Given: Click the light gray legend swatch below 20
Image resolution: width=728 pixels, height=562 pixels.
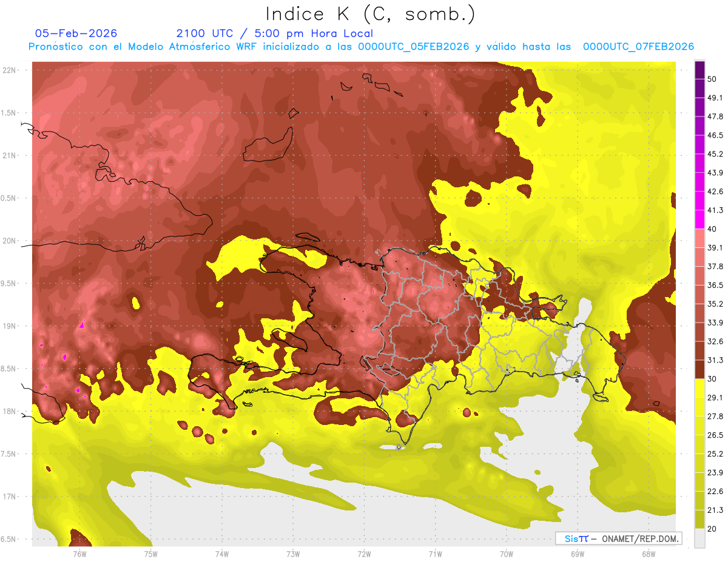Looking at the screenshot, I should [x=699, y=538].
